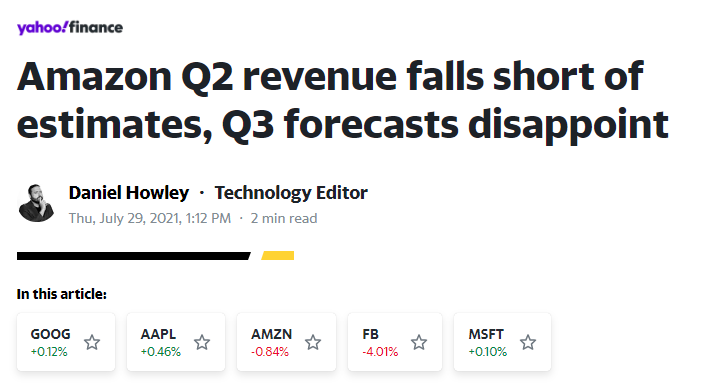Click the Yahoo Finance logo

pyautogui.click(x=70, y=28)
